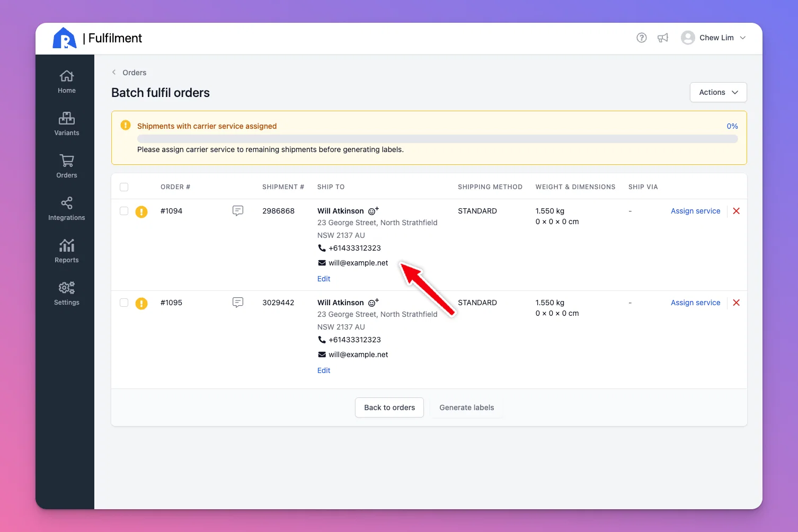Open Reports in the sidebar
The image size is (798, 532).
click(x=67, y=252)
